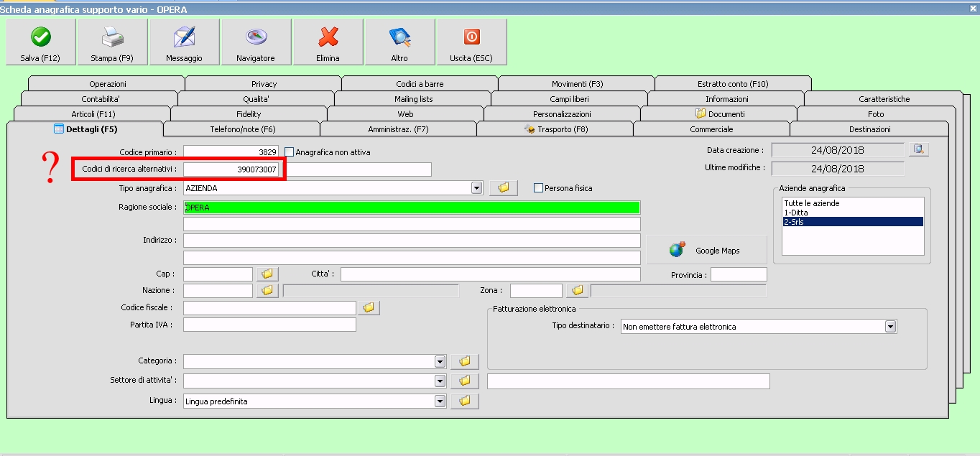Expand the Tipo anagrafica dropdown

click(476, 187)
